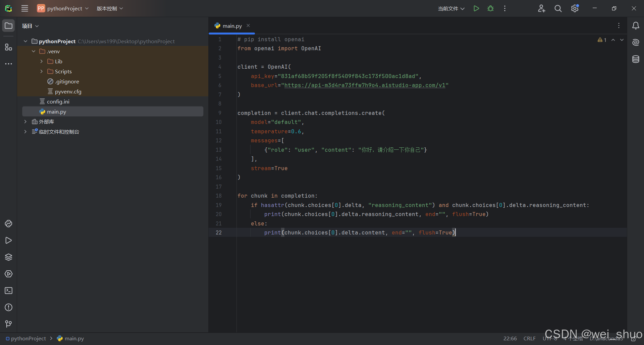The height and width of the screenshot is (345, 644).
Task: Select the pyvenv.cfg file
Action: pyautogui.click(x=64, y=91)
